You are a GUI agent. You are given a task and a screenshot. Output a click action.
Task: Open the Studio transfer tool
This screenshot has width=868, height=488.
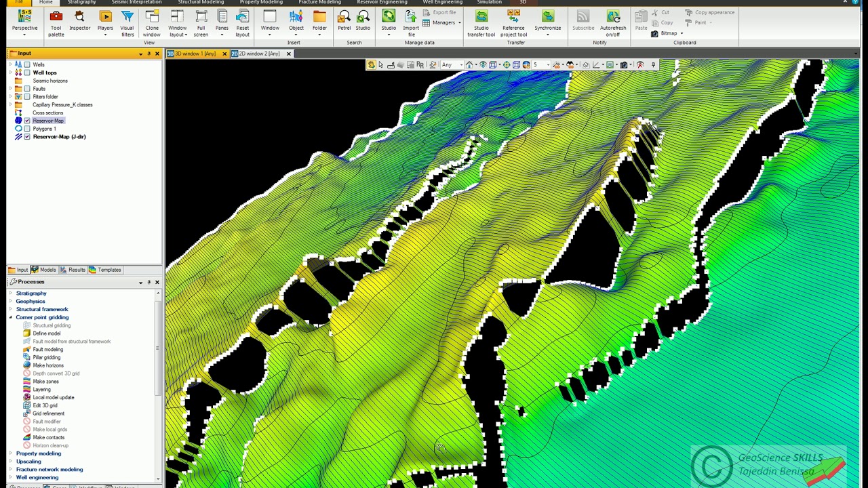[x=481, y=23]
